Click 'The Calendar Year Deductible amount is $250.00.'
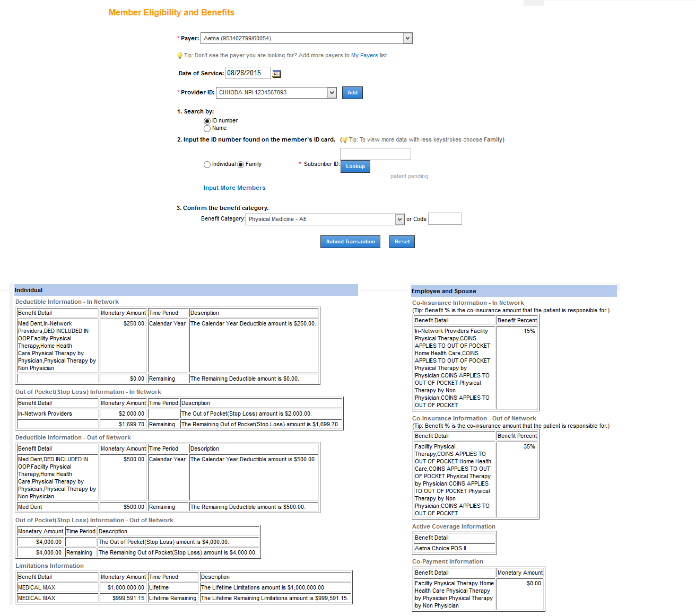This screenshot has height=616, width=696. [253, 323]
